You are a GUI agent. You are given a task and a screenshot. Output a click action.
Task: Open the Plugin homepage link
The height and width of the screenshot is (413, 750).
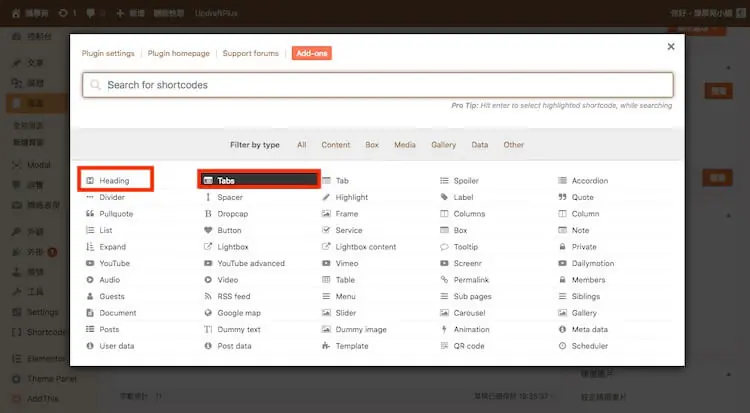pyautogui.click(x=178, y=53)
